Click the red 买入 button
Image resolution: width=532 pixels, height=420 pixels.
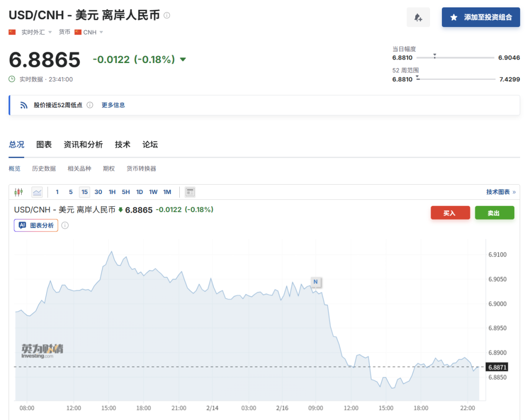tap(450, 213)
